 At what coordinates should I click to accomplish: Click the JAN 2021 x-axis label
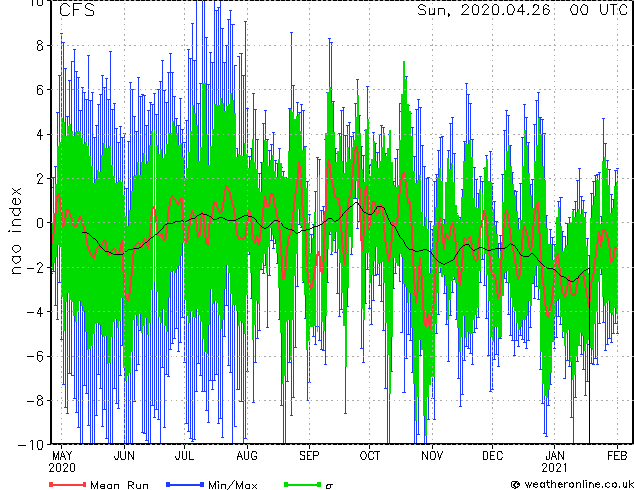click(x=555, y=462)
